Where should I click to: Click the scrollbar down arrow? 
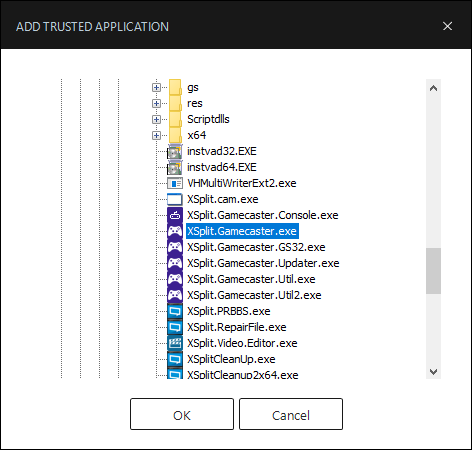[433, 371]
